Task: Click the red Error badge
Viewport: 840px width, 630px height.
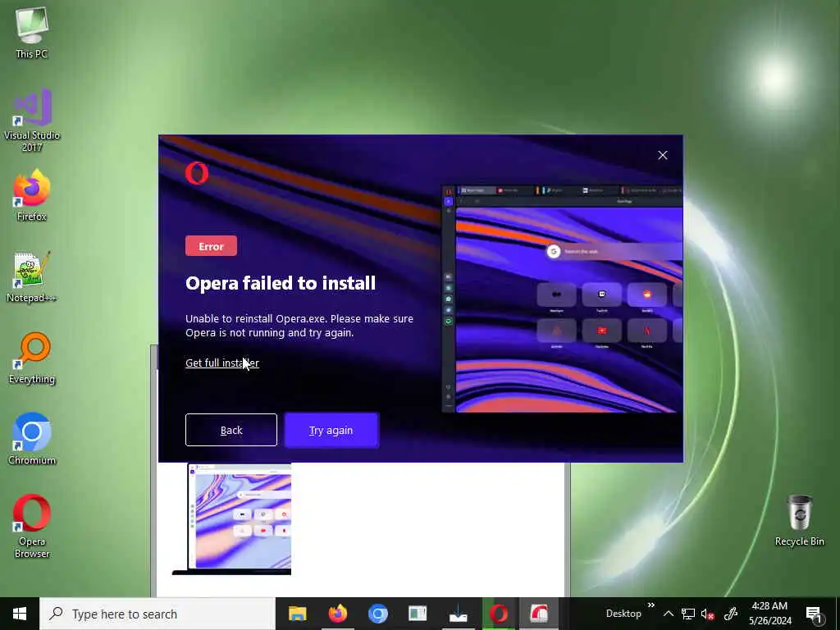Action: pos(211,246)
